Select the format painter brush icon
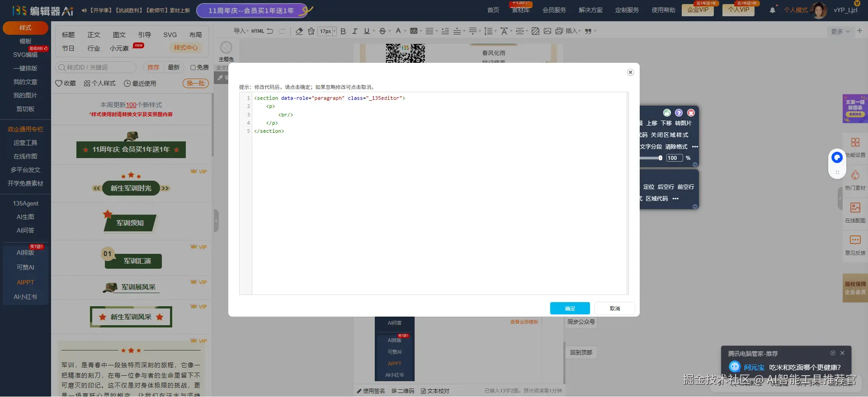The height and width of the screenshot is (397, 868). tap(311, 31)
